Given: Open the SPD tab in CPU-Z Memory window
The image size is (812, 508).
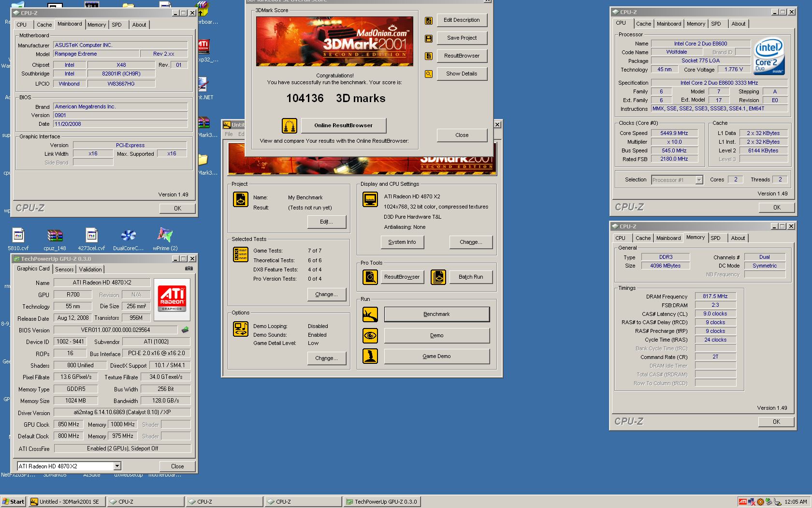Looking at the screenshot, I should pos(716,238).
